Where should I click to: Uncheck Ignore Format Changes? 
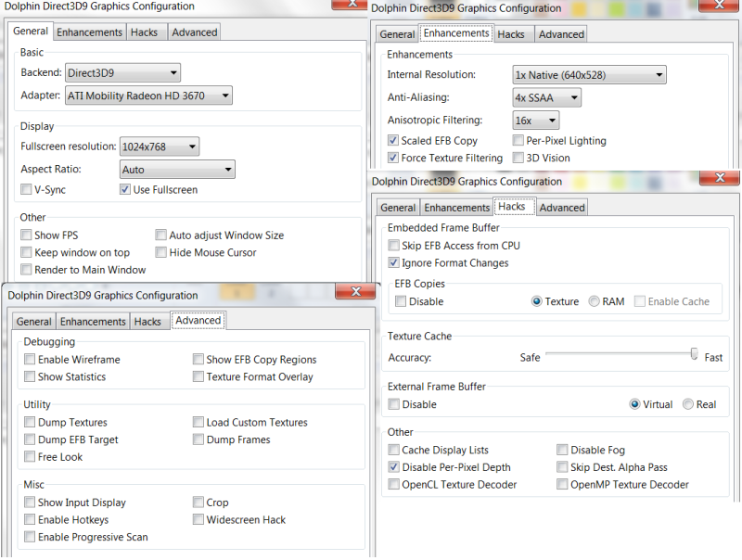(x=394, y=263)
